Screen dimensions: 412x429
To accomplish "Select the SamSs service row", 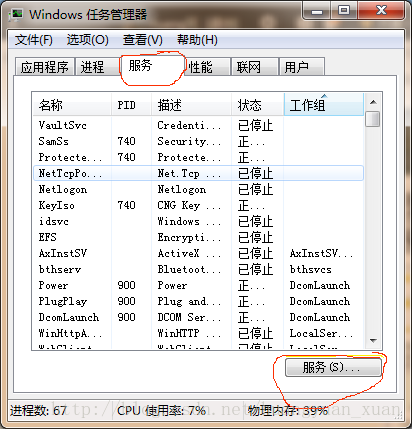I will pyautogui.click(x=198, y=141).
